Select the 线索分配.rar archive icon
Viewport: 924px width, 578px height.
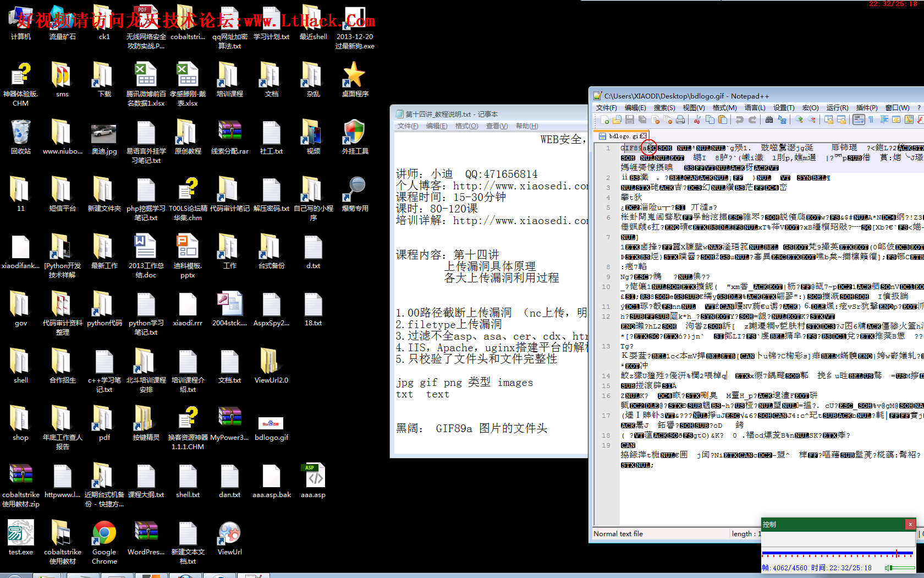[x=229, y=137]
